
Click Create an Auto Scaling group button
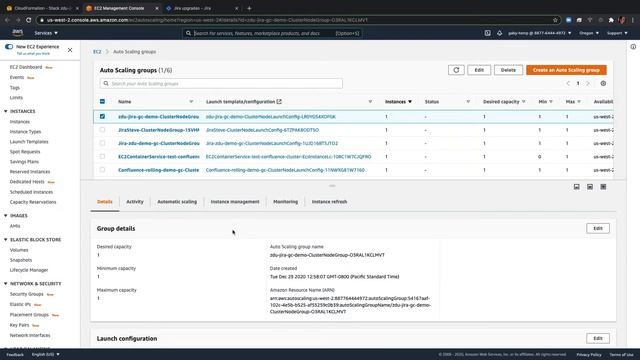coord(566,70)
